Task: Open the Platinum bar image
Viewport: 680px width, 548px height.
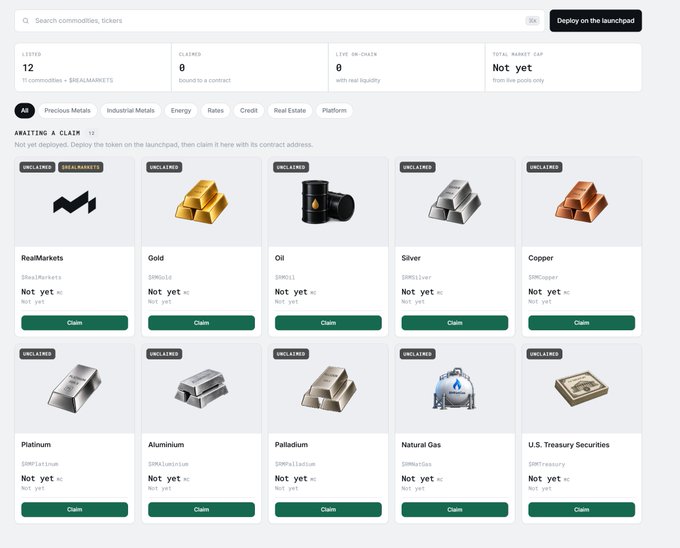Action: point(75,388)
